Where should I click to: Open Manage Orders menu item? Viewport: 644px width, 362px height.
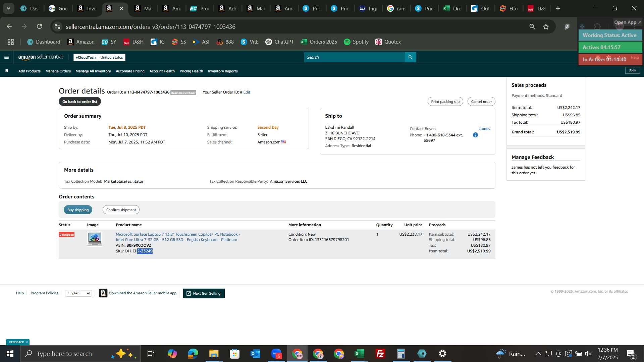58,71
